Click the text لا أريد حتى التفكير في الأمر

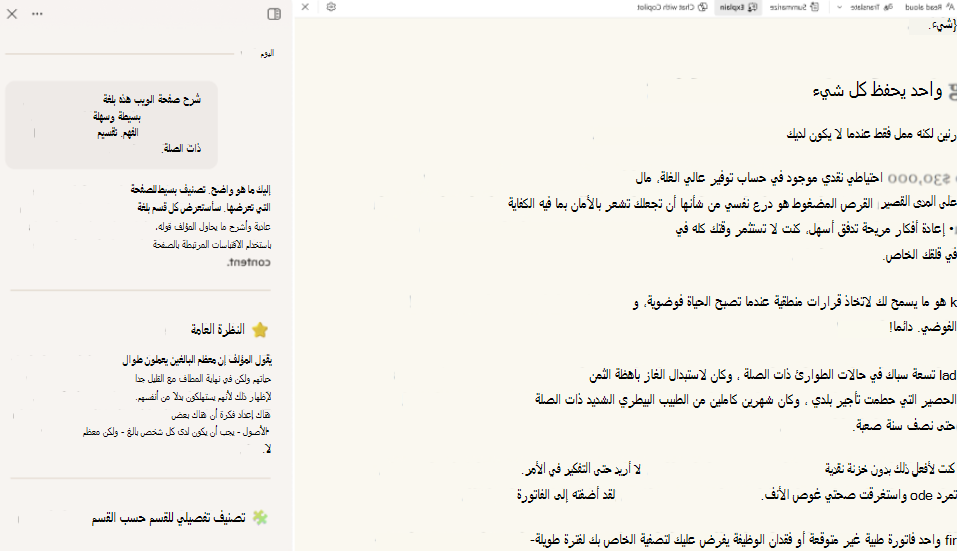pyautogui.click(x=582, y=469)
